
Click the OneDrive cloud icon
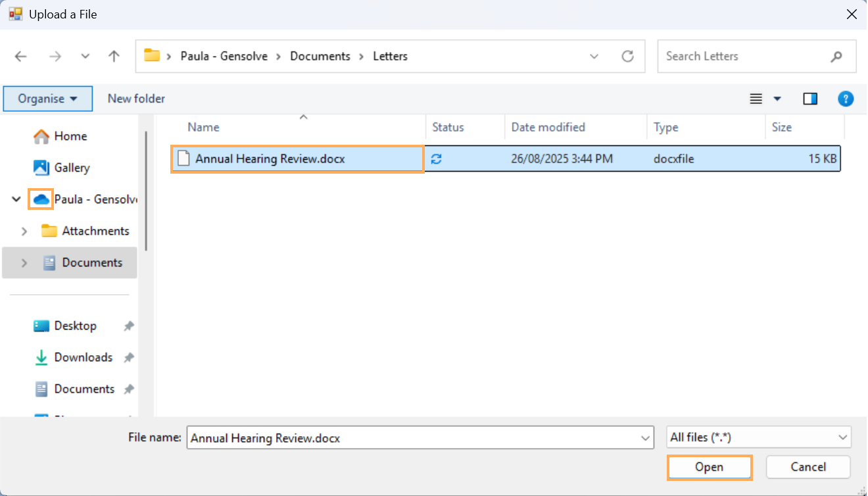point(41,199)
